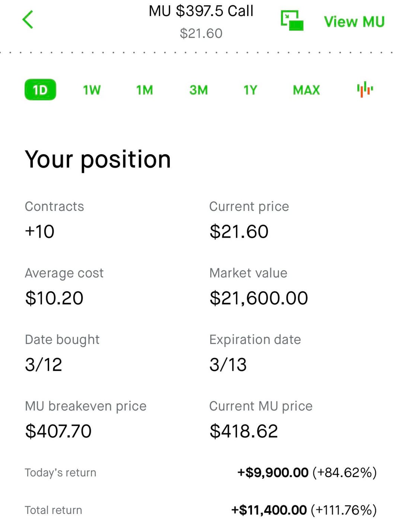
Task: Tap Total return amount +$11,400.00
Action: (269, 510)
